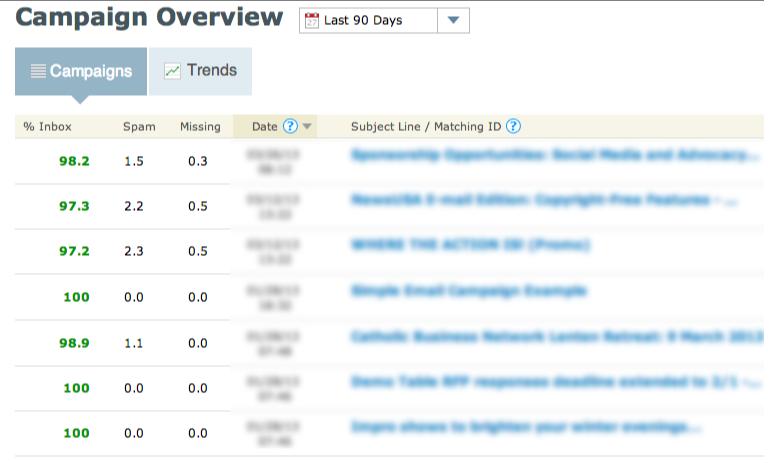Open the Impro shows campaign link
The width and height of the screenshot is (764, 464).
526,427
